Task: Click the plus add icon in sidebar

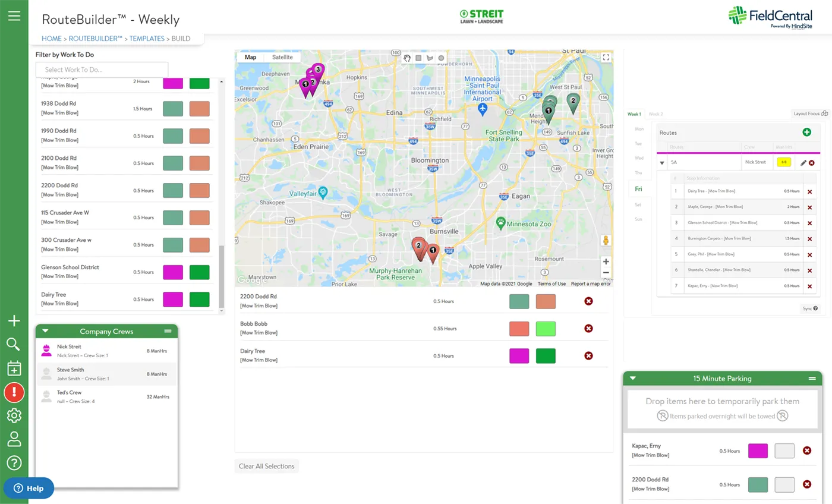Action: tap(14, 321)
